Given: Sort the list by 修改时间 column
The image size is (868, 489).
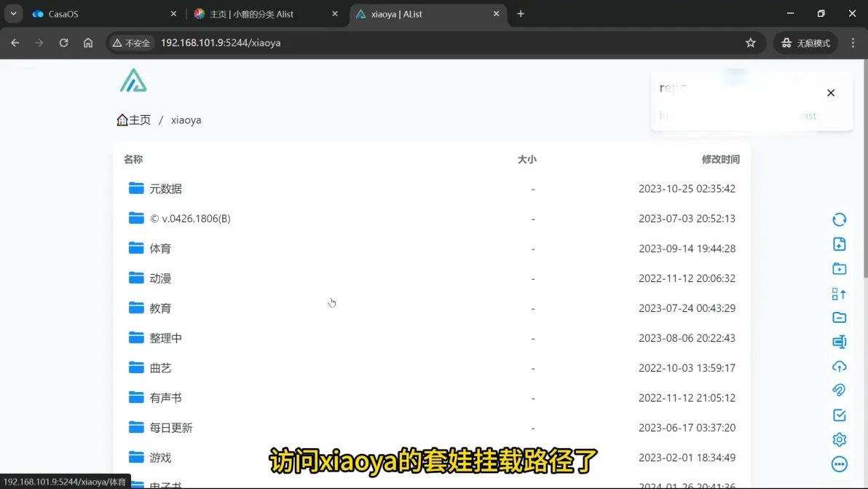Looking at the screenshot, I should pos(720,160).
